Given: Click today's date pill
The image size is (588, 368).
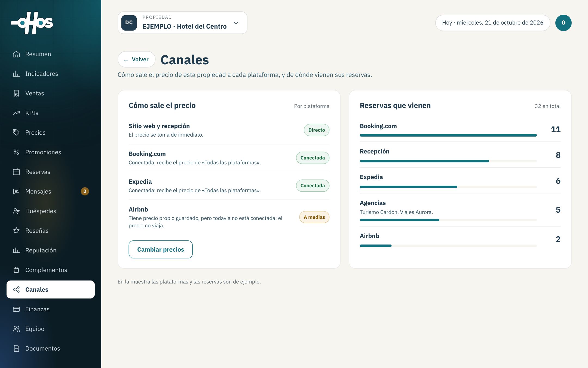Looking at the screenshot, I should 493,23.
